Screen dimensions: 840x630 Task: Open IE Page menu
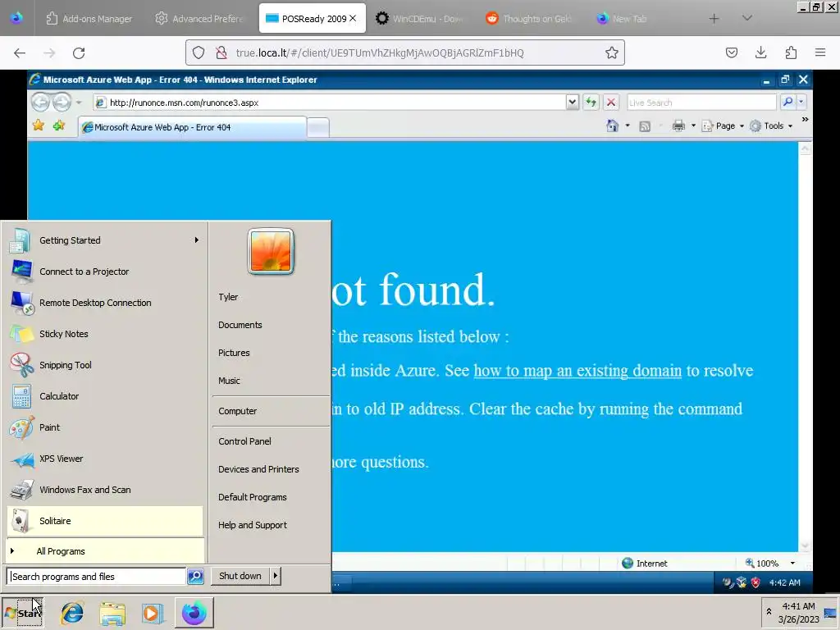point(723,126)
